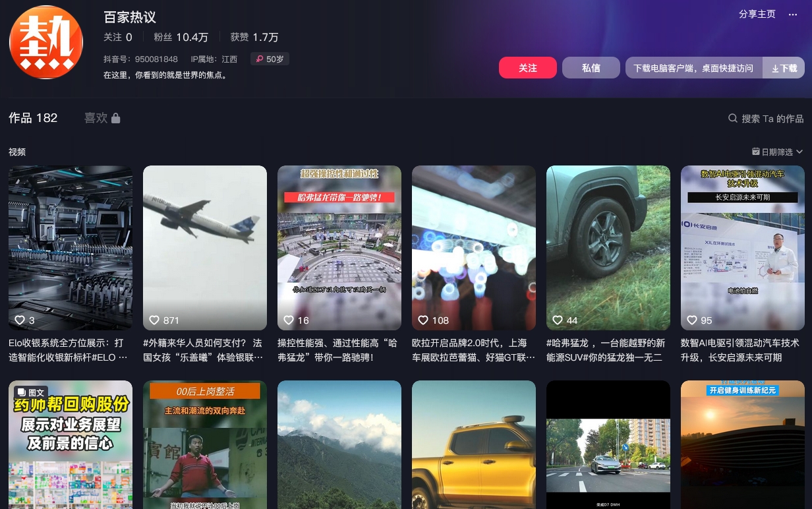Click the bio '在这里，你看到的就是世界的焦点。'
This screenshot has width=812, height=509.
(166, 75)
